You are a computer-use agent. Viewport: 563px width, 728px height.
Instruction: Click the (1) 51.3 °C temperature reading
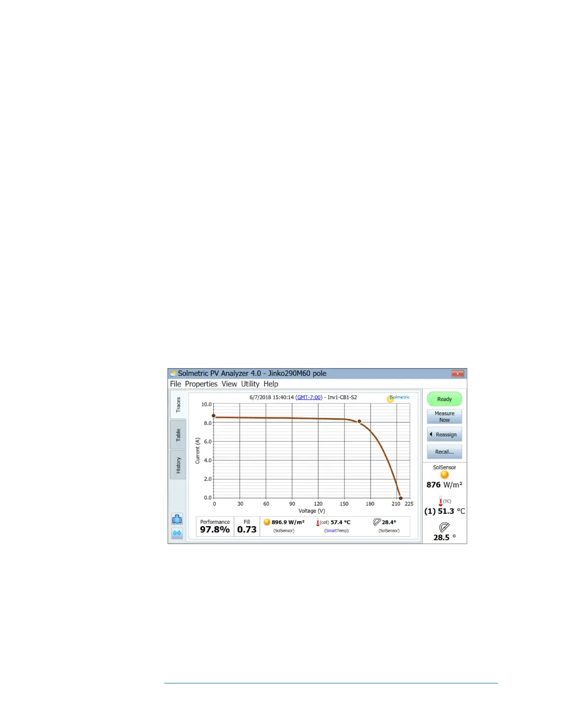tap(444, 511)
